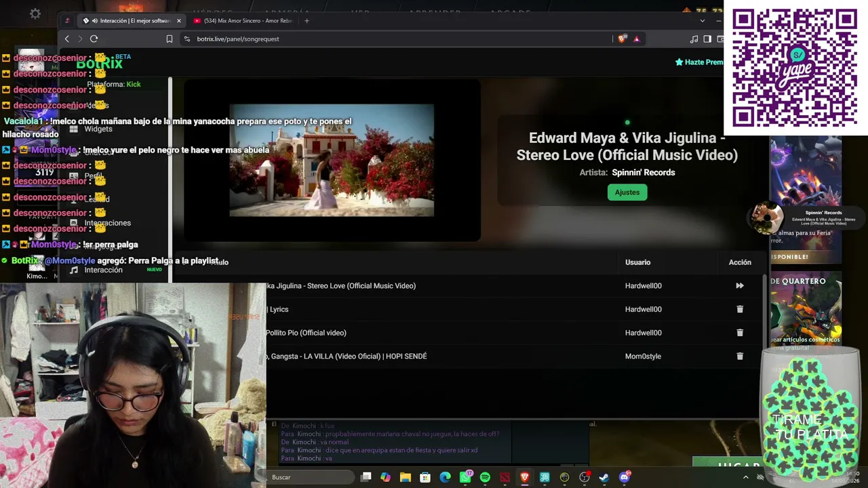This screenshot has width=868, height=488.
Task: Open Microsoft Edge from the taskbar
Action: pyautogui.click(x=445, y=477)
